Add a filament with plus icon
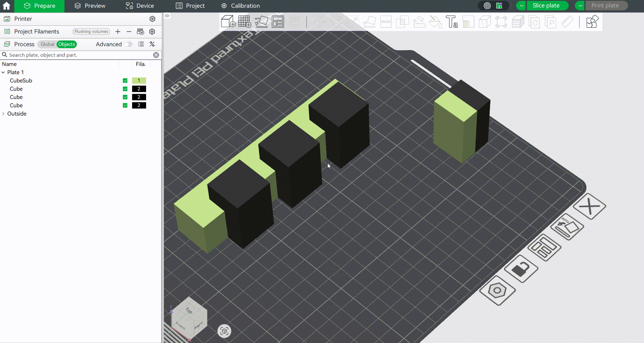The width and height of the screenshot is (644, 343). (x=118, y=32)
